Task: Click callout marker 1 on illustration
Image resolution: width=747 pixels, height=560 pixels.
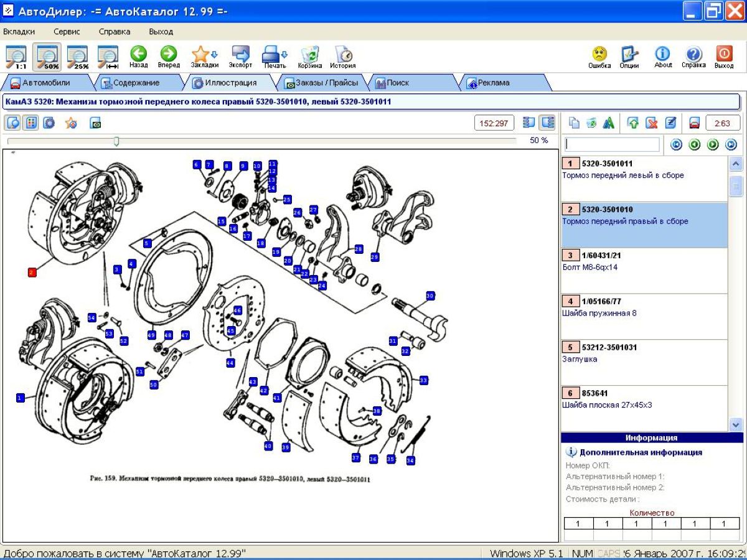Action: tap(20, 397)
